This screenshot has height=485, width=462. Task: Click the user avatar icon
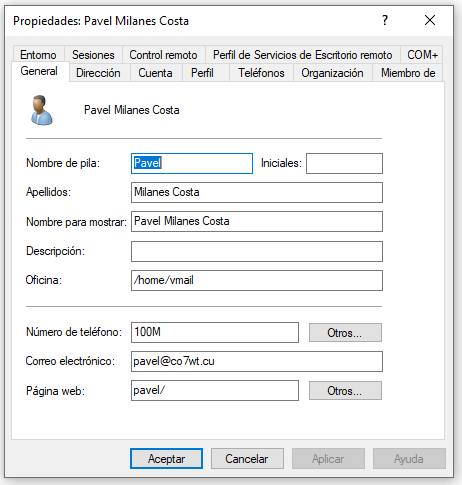coord(42,110)
